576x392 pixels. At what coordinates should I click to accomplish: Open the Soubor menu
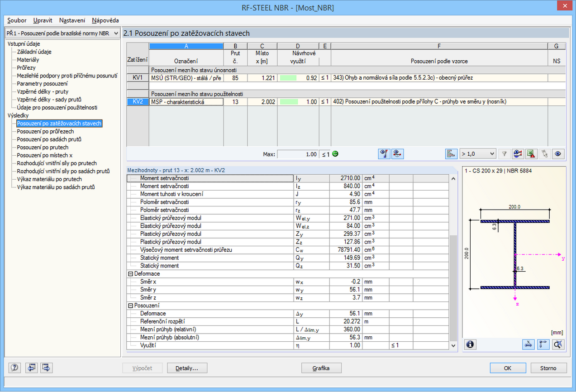coord(17,20)
